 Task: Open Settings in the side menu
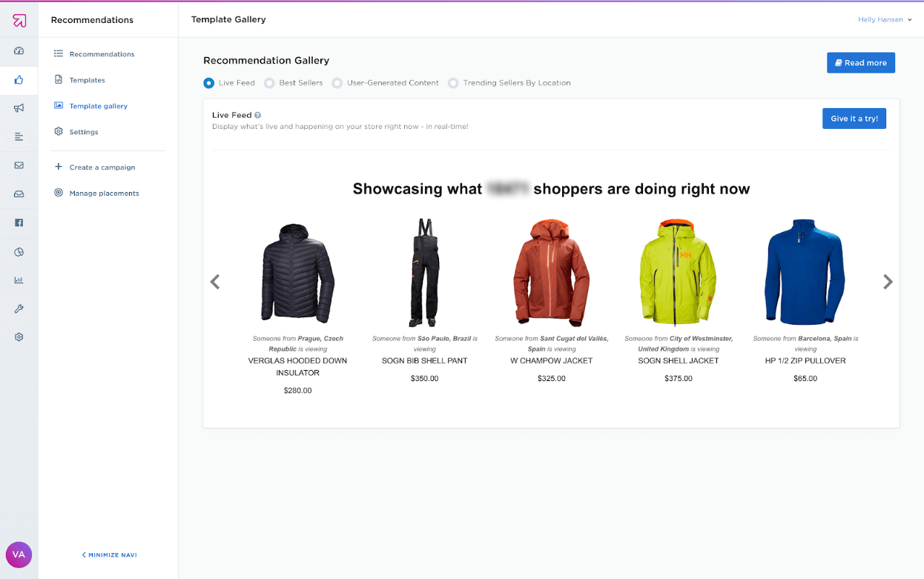84,132
